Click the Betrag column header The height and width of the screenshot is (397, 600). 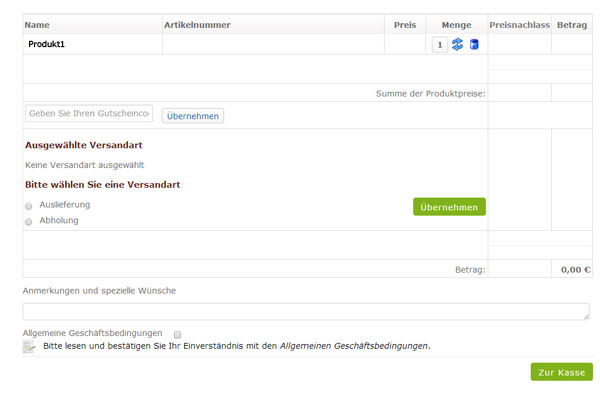click(572, 25)
